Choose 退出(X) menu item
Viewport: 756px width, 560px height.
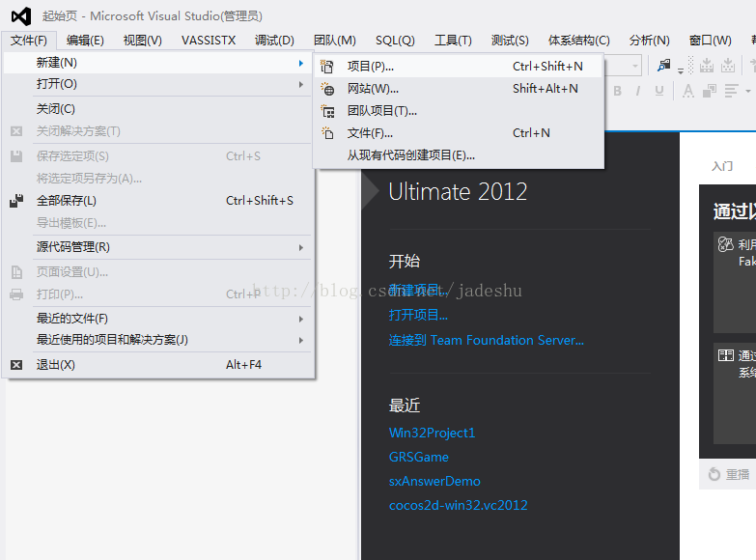pyautogui.click(x=158, y=365)
